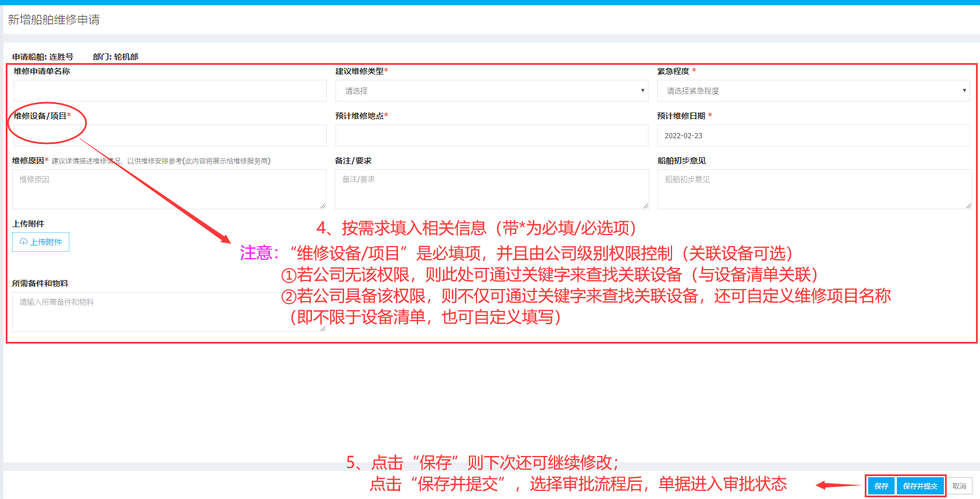Image resolution: width=980 pixels, height=499 pixels.
Task: Click the 船舶初步意见 text area
Action: click(x=815, y=189)
